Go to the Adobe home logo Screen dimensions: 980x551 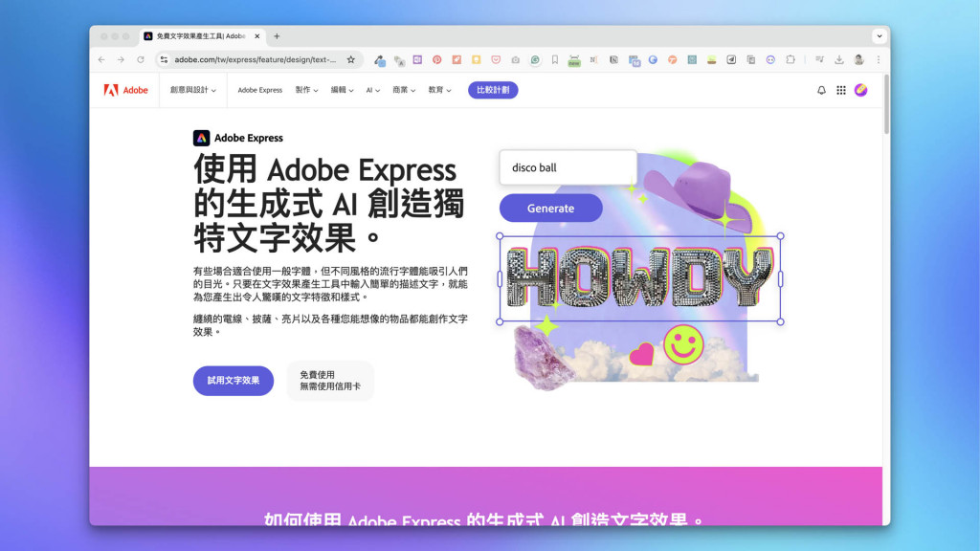click(x=125, y=90)
